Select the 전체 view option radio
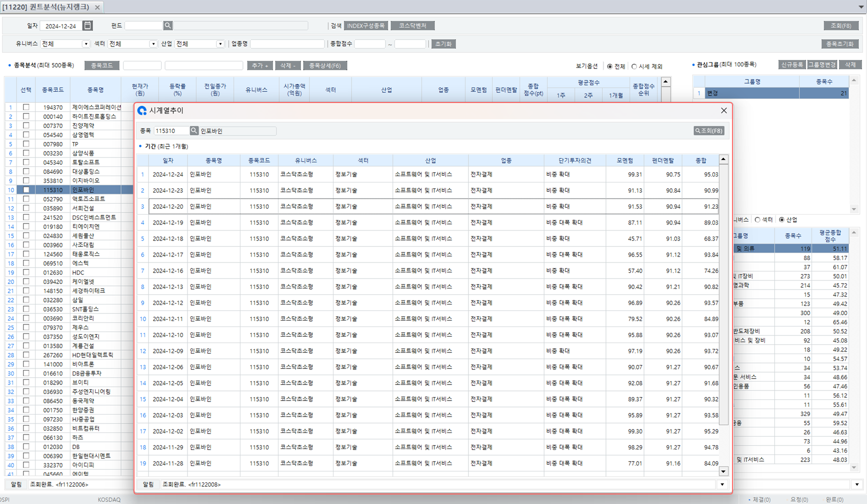The width and height of the screenshot is (867, 504). (x=609, y=66)
